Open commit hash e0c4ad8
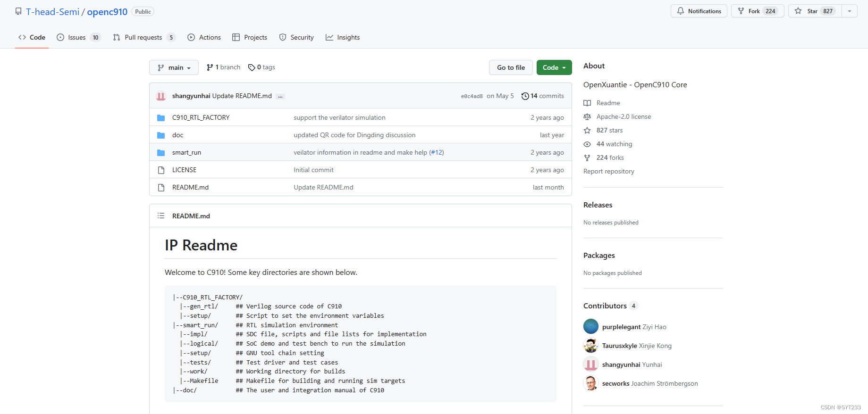The image size is (868, 414). tap(472, 96)
